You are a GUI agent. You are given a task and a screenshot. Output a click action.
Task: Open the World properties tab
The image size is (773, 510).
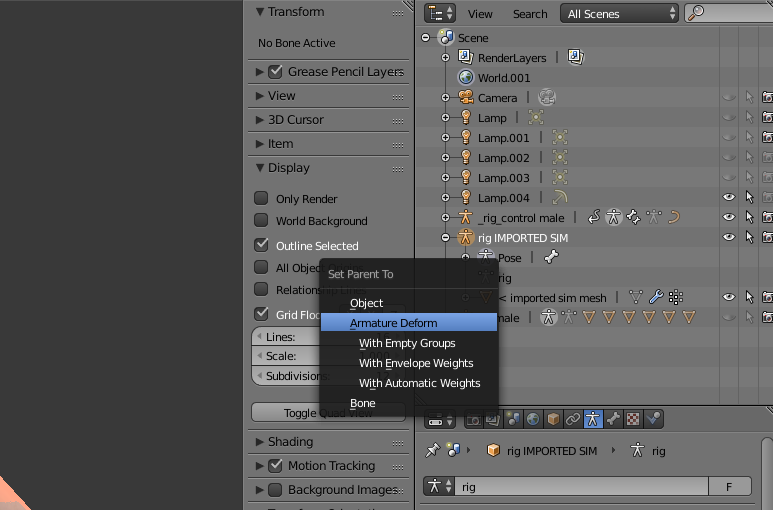coord(533,419)
